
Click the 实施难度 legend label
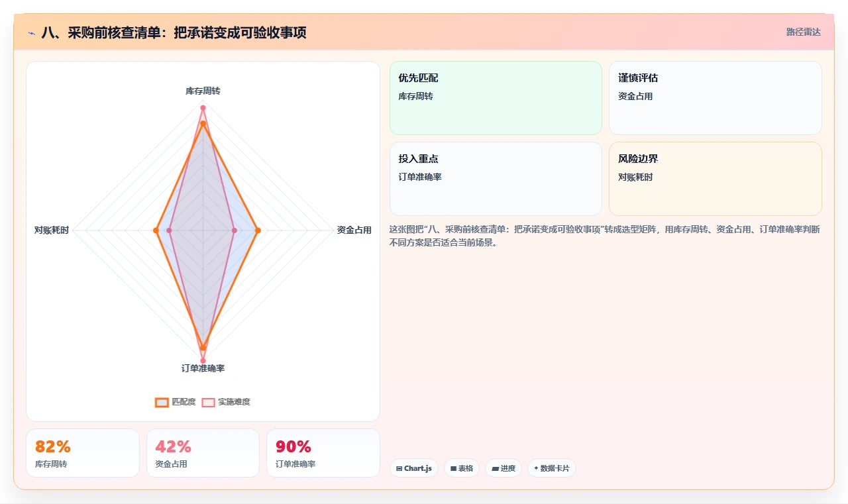[x=234, y=402]
